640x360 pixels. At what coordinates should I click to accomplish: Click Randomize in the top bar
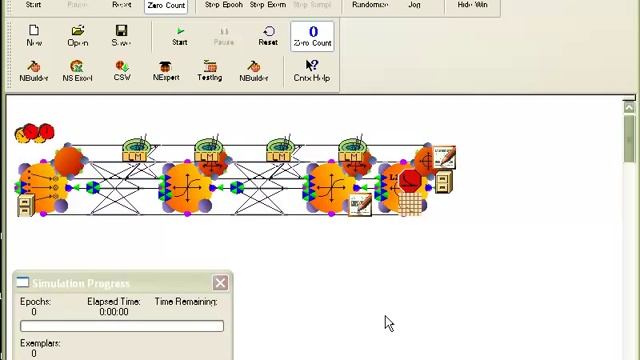370,5
